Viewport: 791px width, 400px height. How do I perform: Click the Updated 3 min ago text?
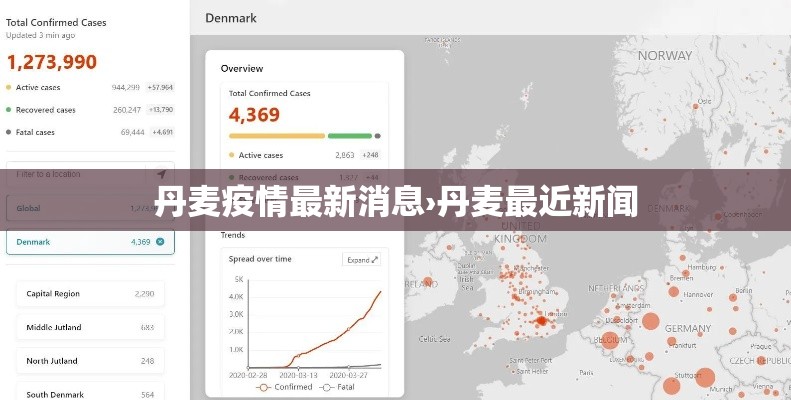tap(40, 35)
